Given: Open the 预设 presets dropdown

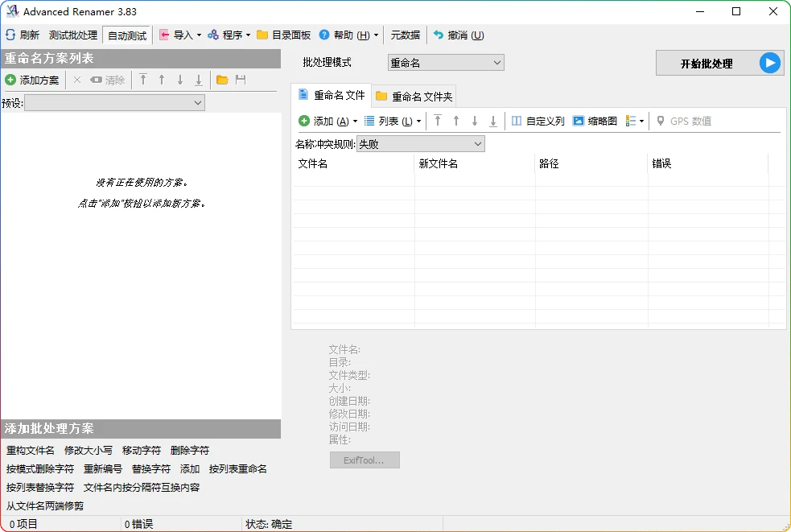Looking at the screenshot, I should click(114, 102).
